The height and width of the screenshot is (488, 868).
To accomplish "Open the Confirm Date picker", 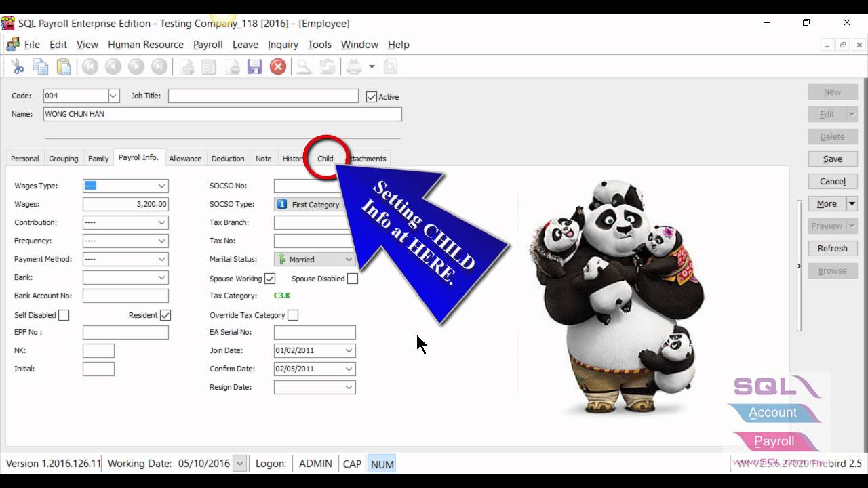I will pyautogui.click(x=349, y=369).
